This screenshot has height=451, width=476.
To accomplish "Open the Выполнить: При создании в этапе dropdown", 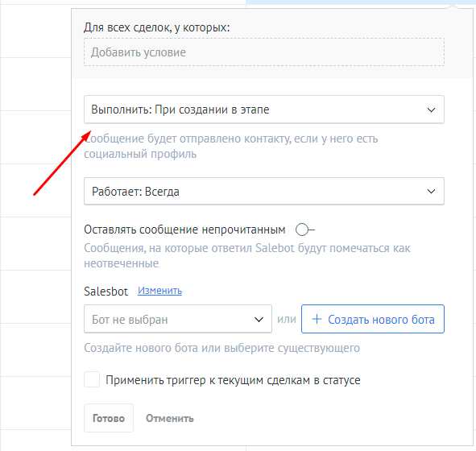I will pos(264,110).
